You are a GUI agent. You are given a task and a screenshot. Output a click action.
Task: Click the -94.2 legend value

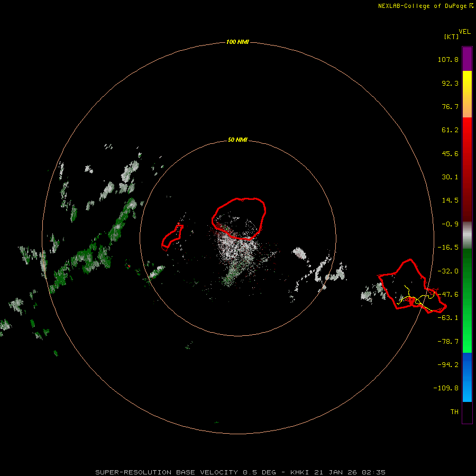click(x=448, y=364)
